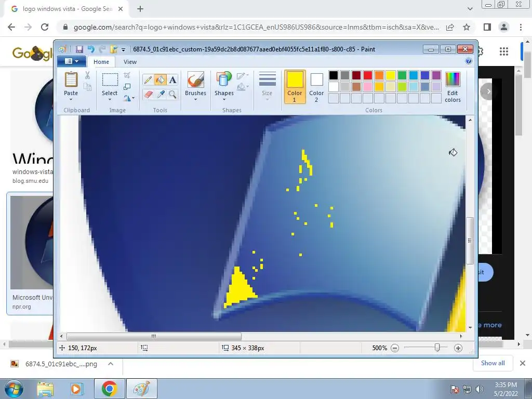Click the Save icon in Paint title bar
The image size is (532, 399).
(x=79, y=49)
